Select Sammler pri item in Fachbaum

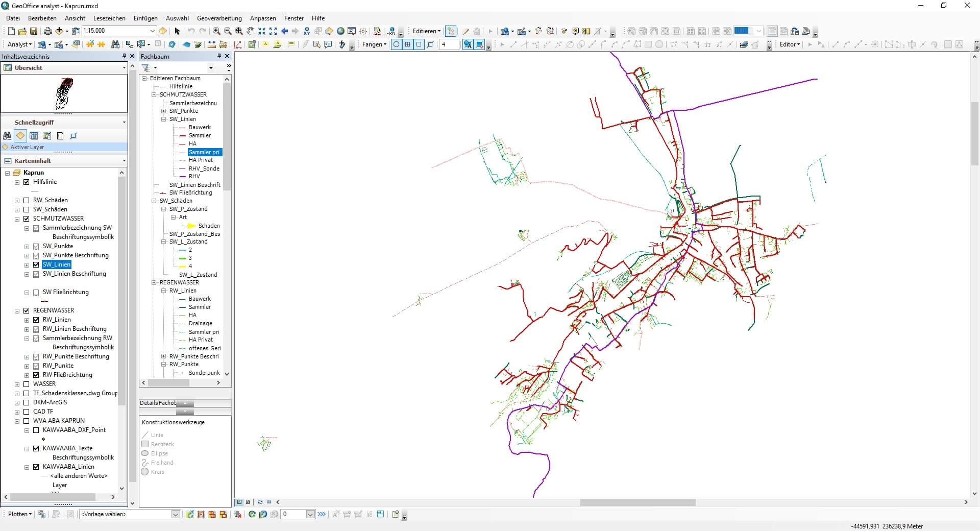coord(204,152)
